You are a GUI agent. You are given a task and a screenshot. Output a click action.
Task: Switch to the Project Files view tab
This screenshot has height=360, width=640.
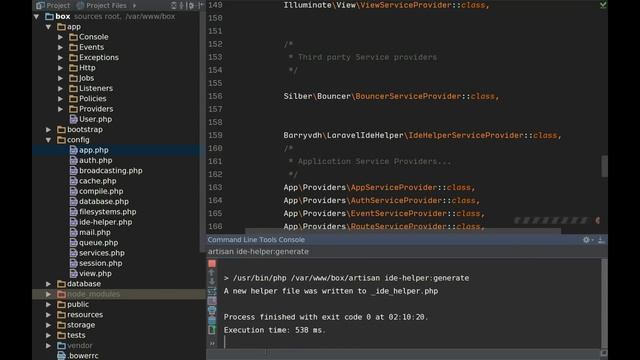102,5
